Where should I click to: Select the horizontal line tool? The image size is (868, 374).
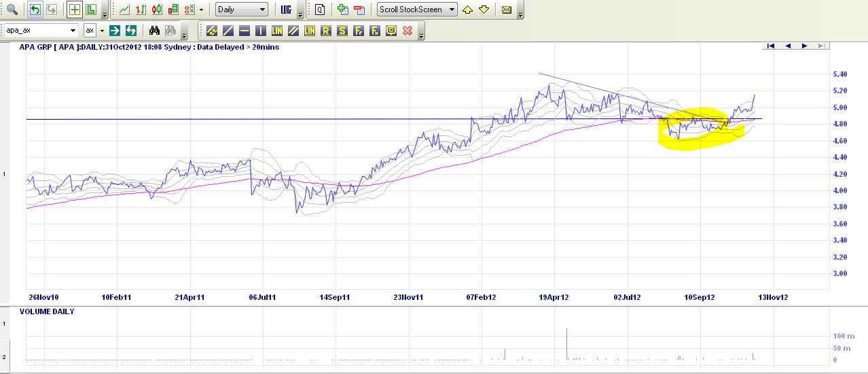[244, 31]
